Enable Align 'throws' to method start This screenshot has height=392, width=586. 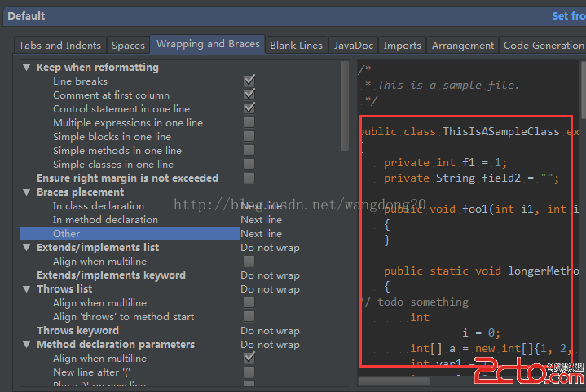click(249, 316)
